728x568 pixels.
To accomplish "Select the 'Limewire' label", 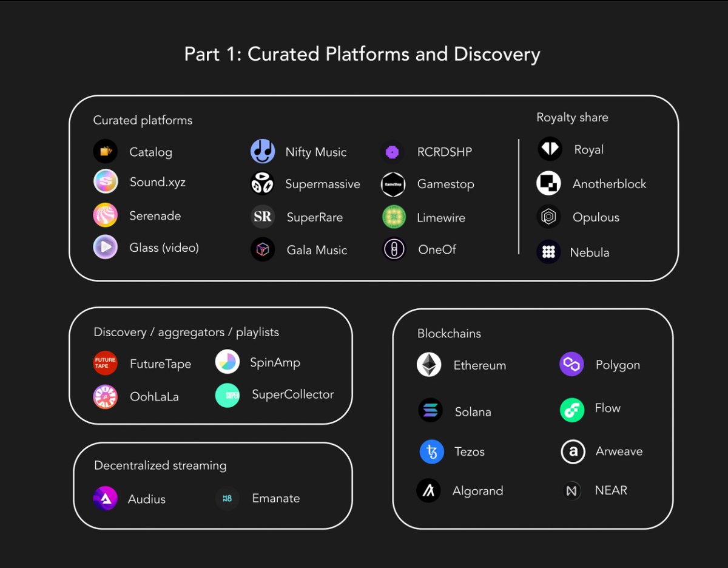I will click(x=442, y=217).
